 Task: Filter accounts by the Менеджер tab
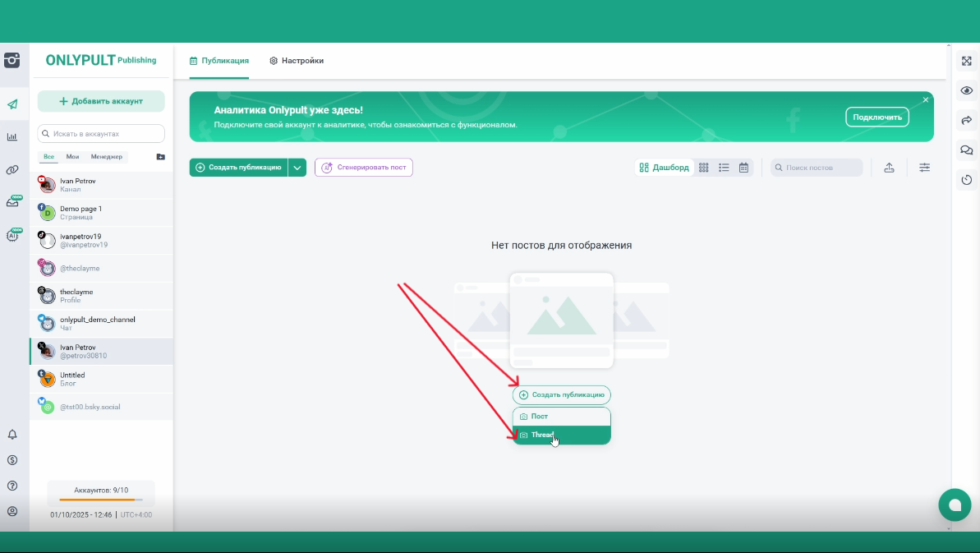point(106,157)
